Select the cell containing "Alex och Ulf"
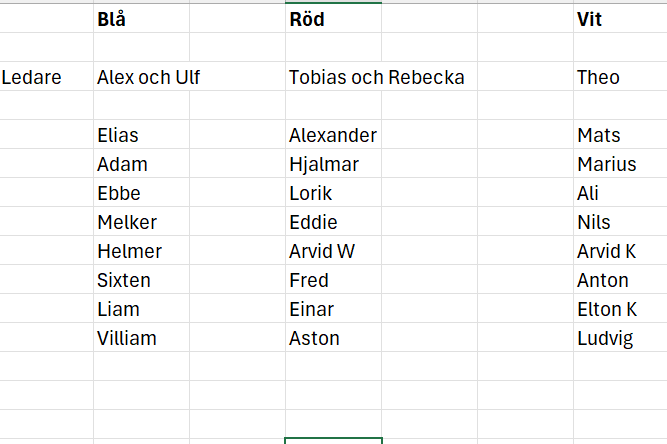This screenshot has height=444, width=667. click(148, 77)
